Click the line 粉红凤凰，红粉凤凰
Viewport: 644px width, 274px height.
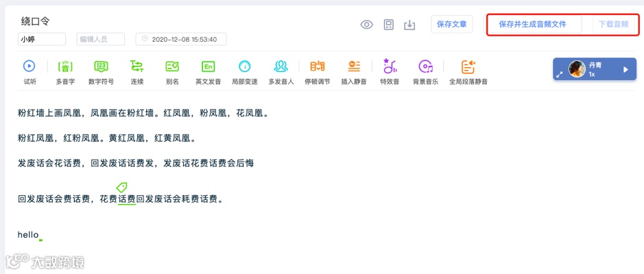pyautogui.click(x=108, y=138)
